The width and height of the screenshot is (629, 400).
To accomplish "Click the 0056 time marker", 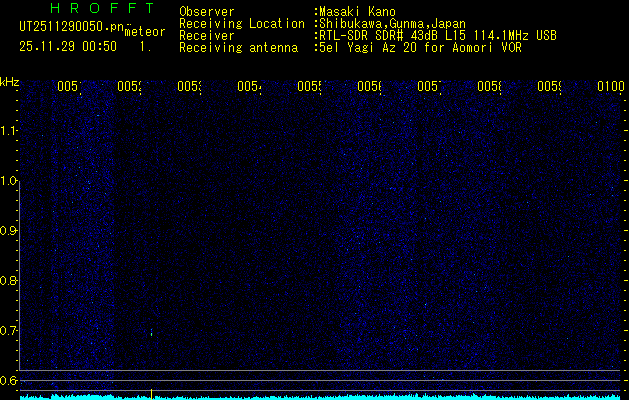I will click(369, 86).
